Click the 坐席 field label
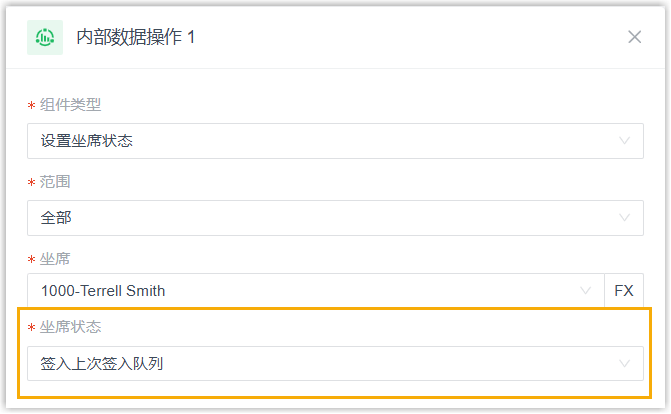The image size is (671, 414). (x=56, y=258)
